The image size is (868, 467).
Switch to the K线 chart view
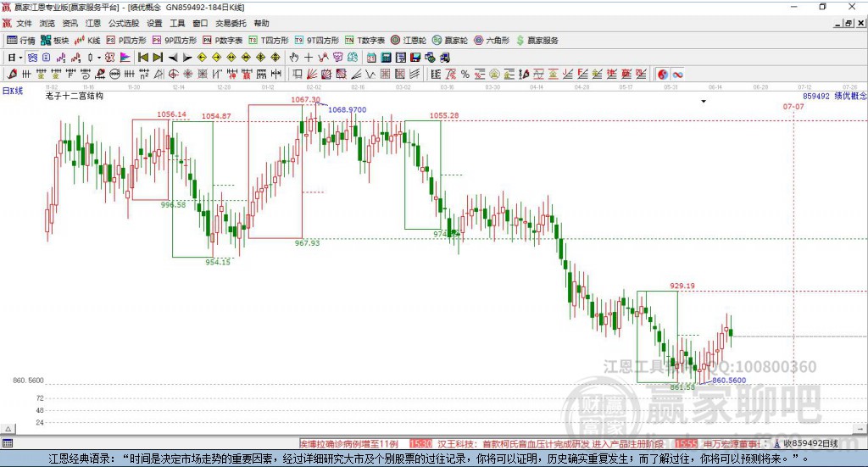click(87, 41)
